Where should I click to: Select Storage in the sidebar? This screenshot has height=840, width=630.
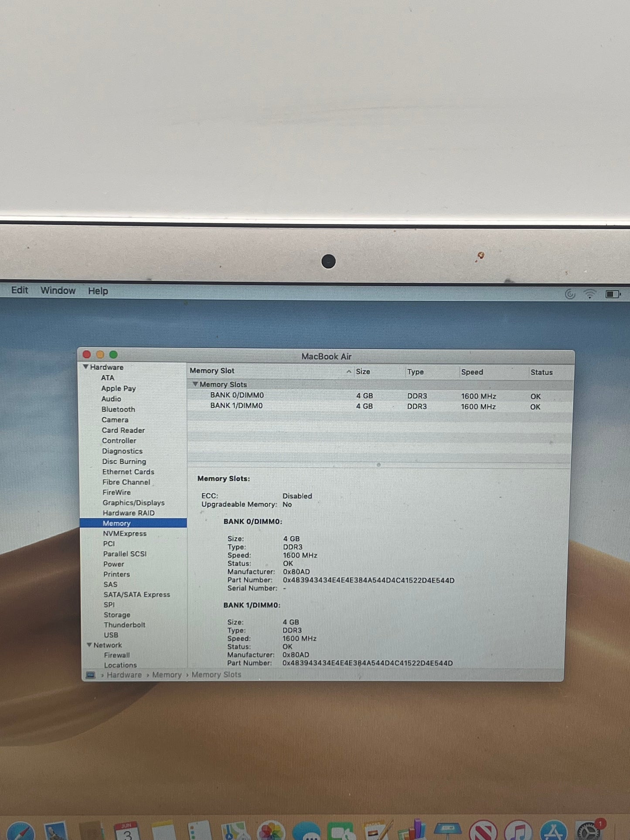pyautogui.click(x=117, y=615)
